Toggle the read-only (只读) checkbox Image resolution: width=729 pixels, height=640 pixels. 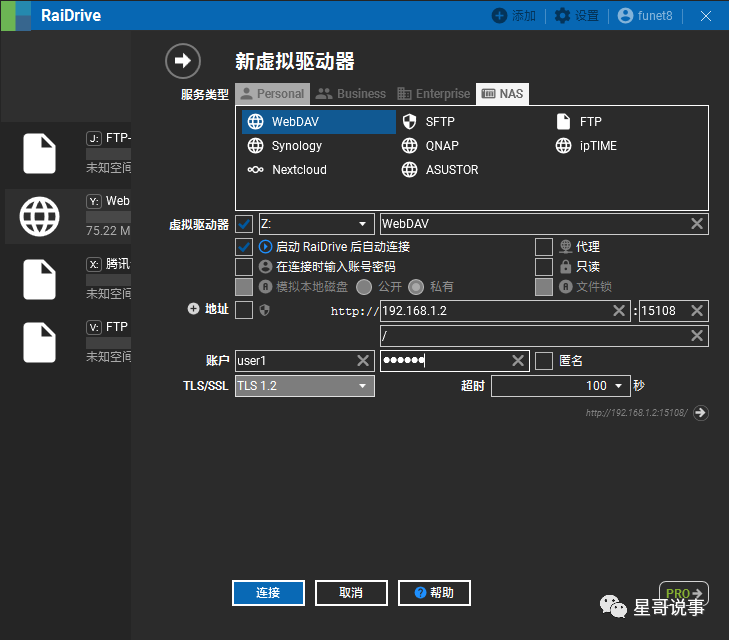point(544,267)
